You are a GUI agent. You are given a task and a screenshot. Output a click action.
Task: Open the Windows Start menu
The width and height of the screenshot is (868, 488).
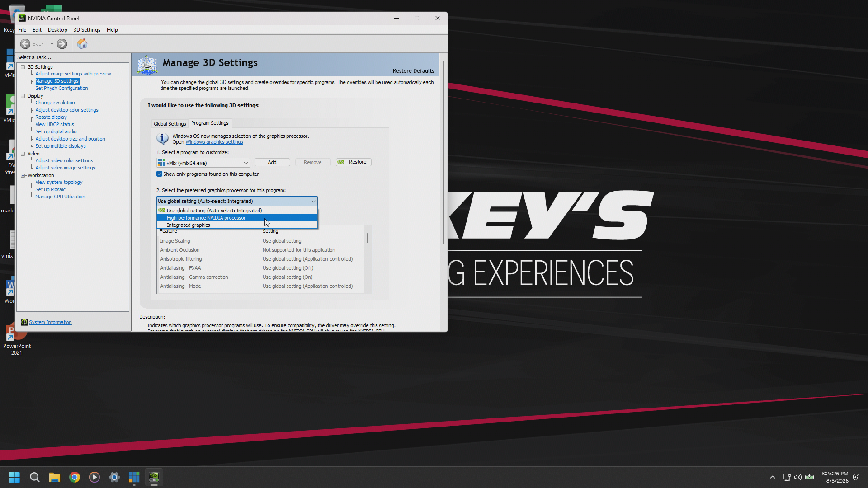[x=14, y=477]
